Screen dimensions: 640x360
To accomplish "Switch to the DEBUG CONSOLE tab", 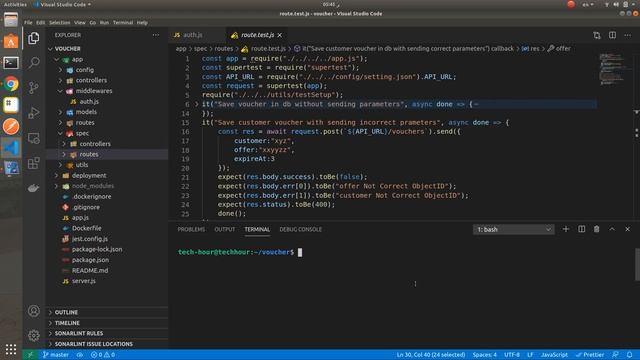I will [x=300, y=229].
